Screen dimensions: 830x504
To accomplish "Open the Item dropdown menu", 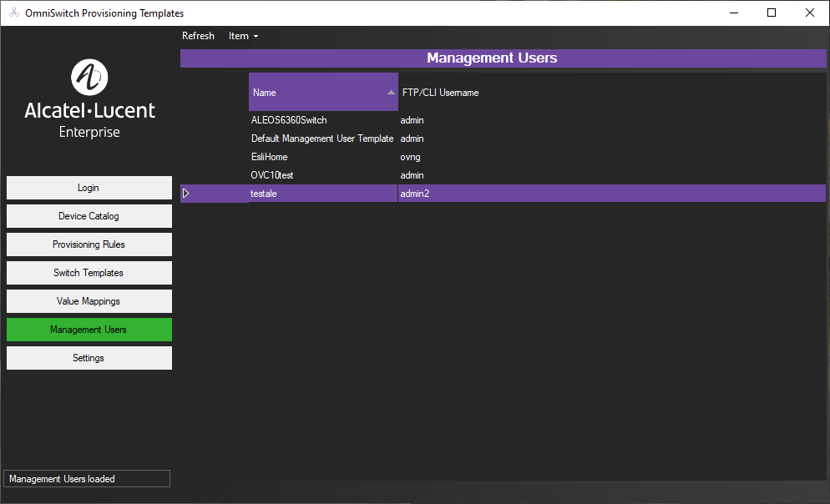I will point(243,36).
